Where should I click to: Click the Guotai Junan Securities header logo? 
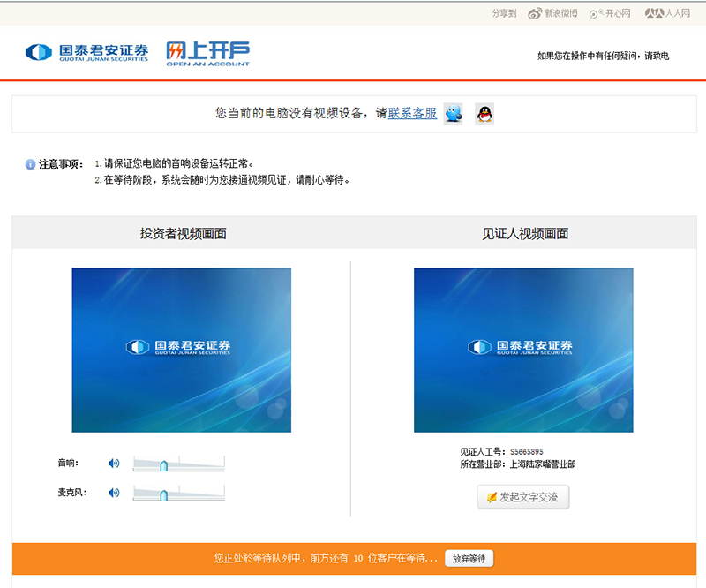click(x=86, y=52)
